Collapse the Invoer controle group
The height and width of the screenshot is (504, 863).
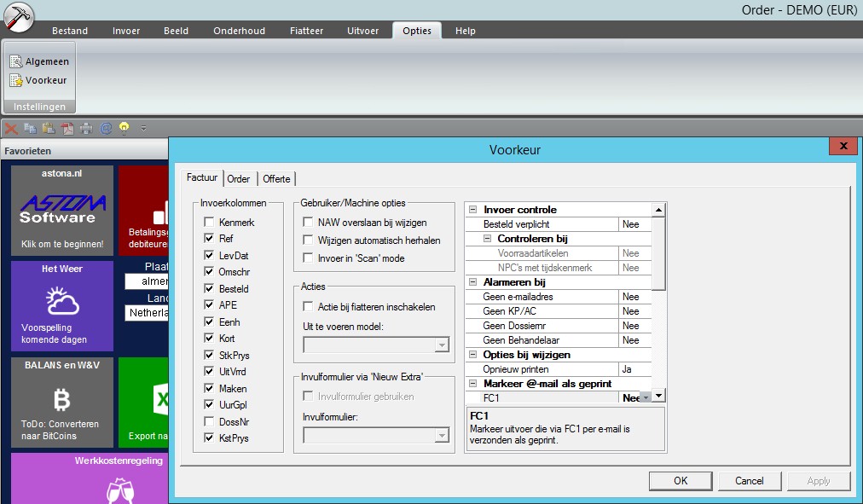click(x=472, y=210)
